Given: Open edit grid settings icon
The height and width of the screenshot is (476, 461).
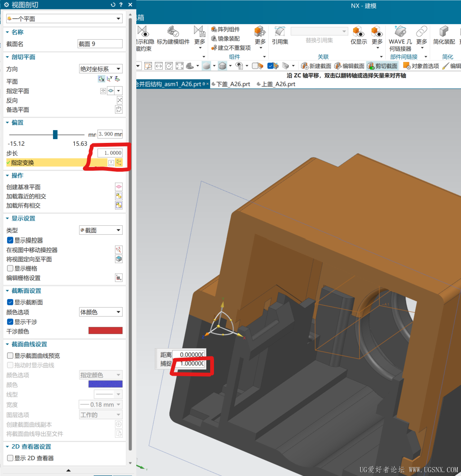Looking at the screenshot, I should tap(119, 277).
